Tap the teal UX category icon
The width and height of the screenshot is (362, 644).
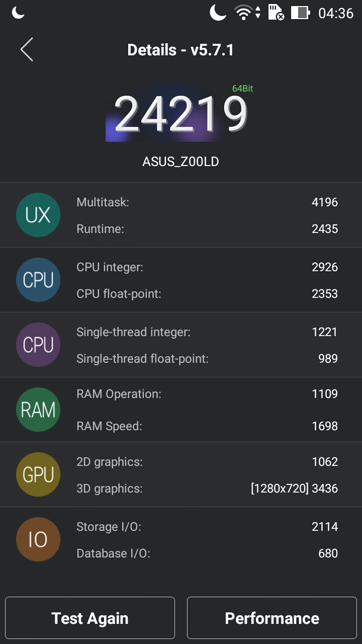tap(38, 215)
